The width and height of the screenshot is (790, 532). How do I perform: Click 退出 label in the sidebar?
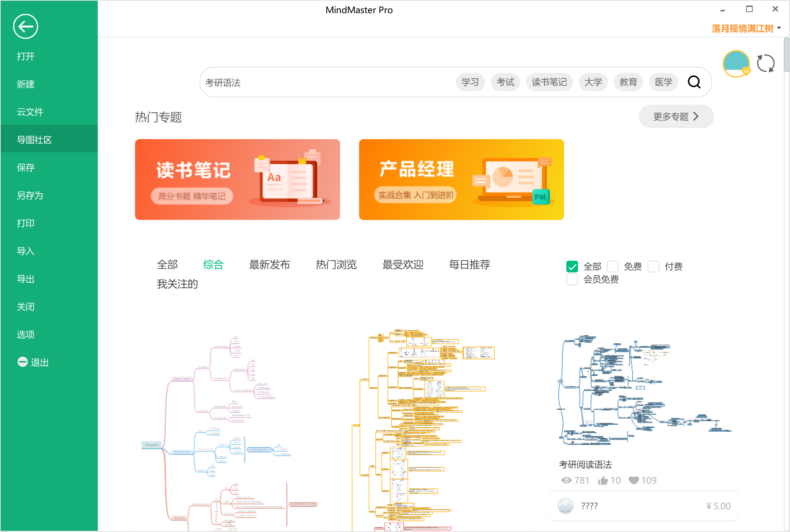pyautogui.click(x=40, y=362)
